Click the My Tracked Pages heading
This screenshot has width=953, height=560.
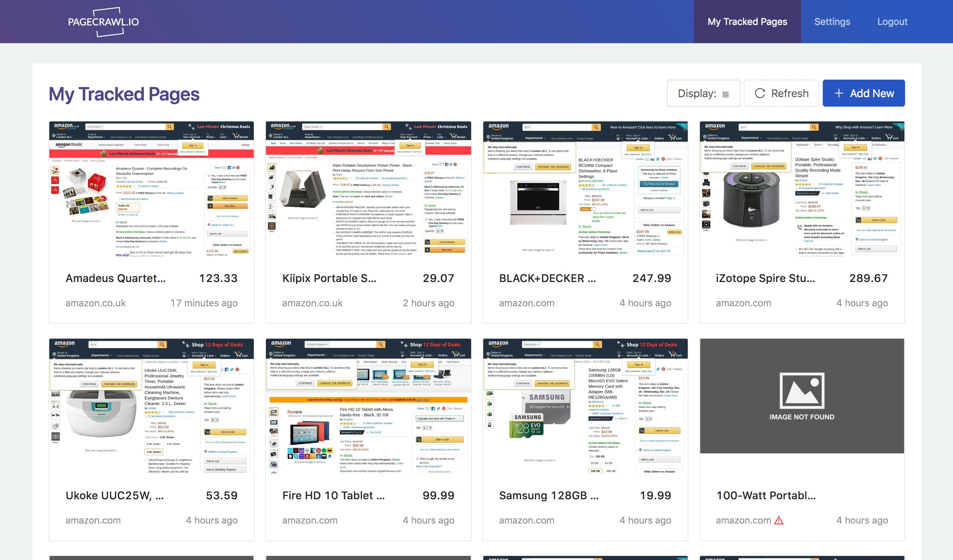[124, 94]
